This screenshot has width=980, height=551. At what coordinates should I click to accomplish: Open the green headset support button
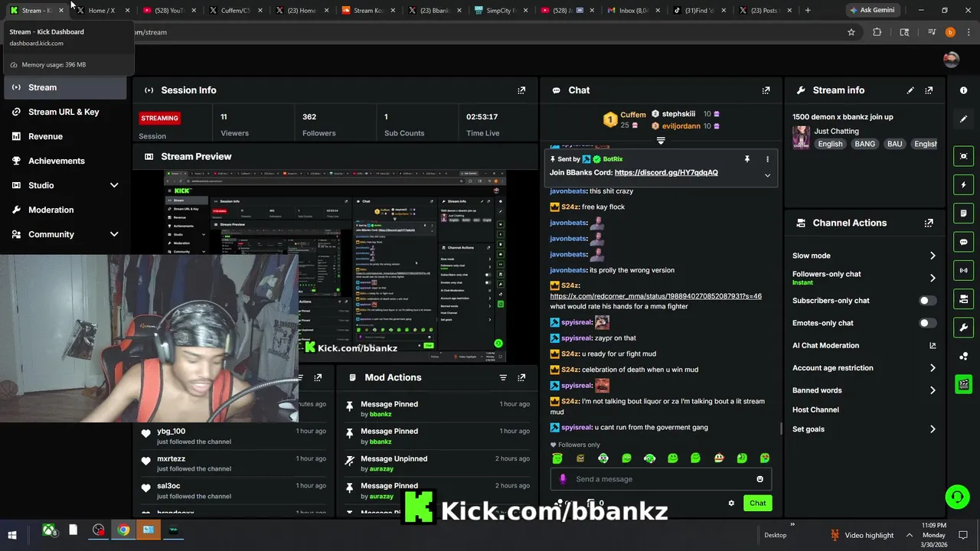(957, 497)
